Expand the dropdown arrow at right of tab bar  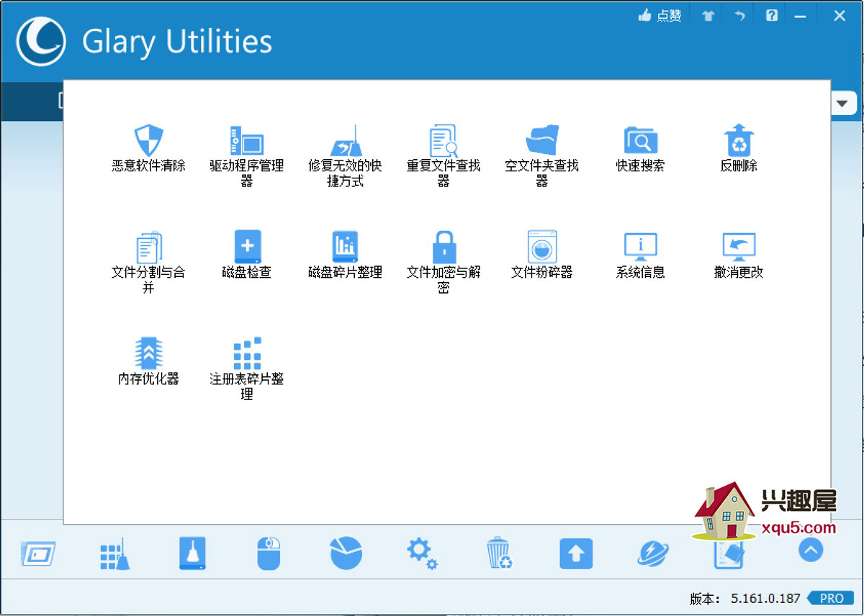point(842,103)
